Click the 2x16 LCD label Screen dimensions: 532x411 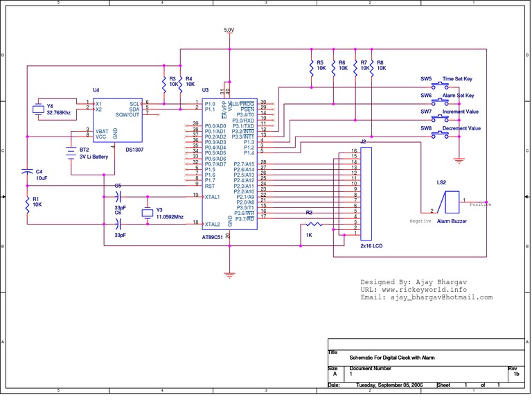point(371,246)
